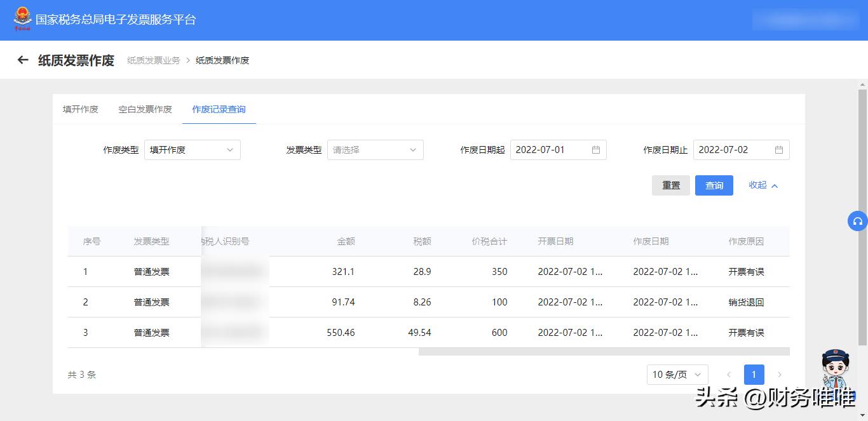
Task: Switch to the 填开作废 tab
Action: tap(81, 109)
